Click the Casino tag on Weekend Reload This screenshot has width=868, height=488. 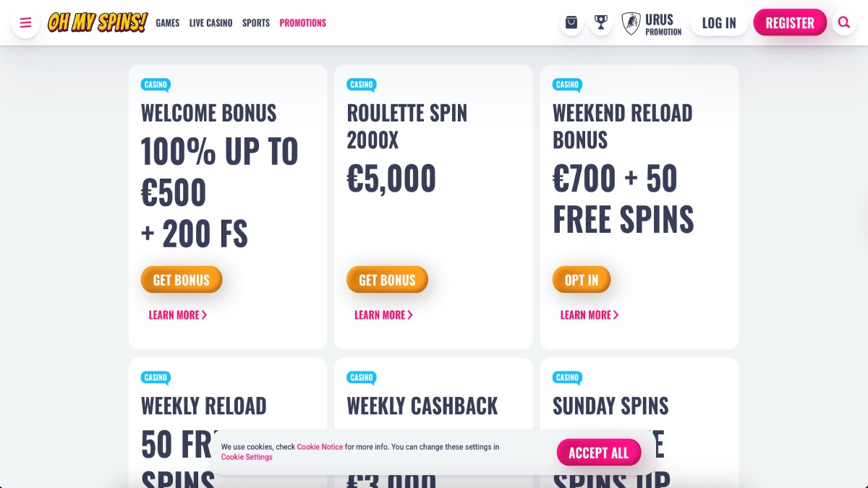tap(567, 85)
